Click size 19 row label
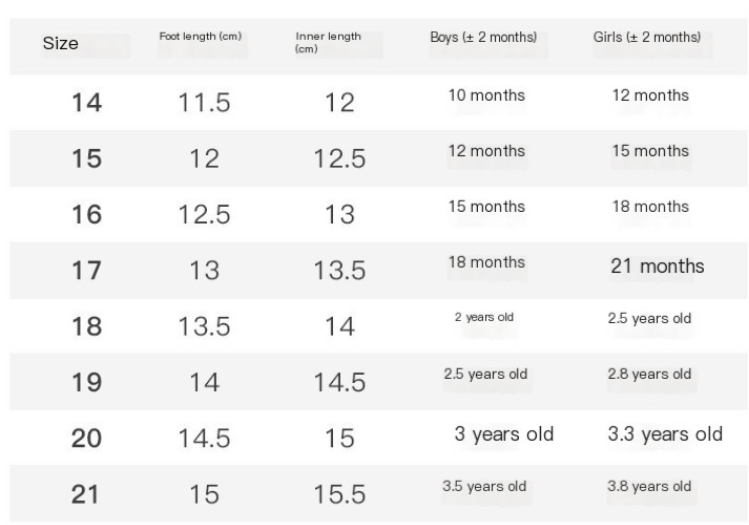 [88, 382]
